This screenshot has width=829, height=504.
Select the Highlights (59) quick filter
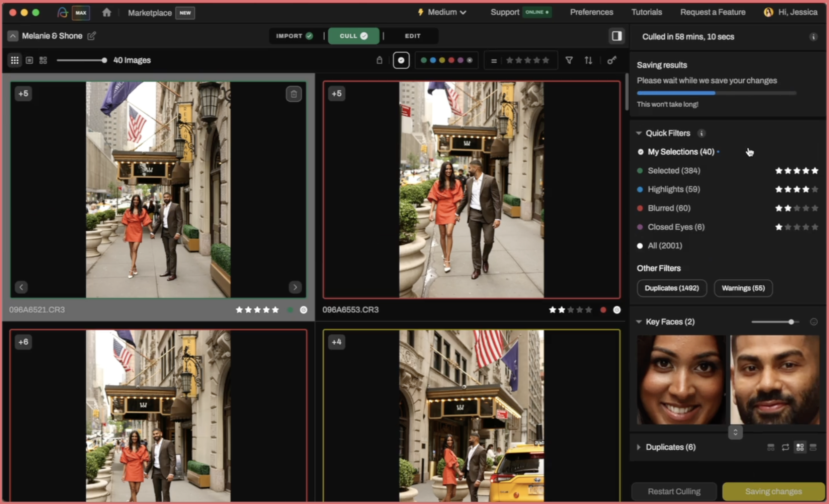coord(673,189)
